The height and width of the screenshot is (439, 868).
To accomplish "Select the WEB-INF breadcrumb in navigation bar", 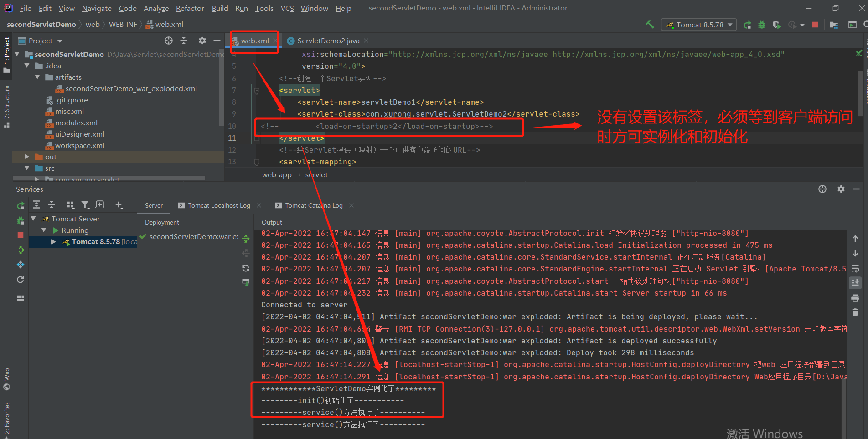I will (x=123, y=24).
